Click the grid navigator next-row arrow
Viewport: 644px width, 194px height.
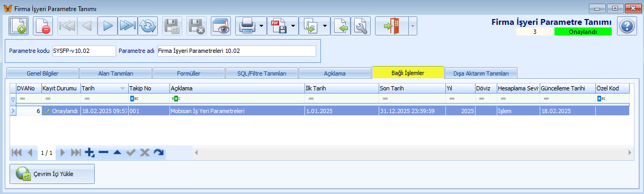pos(63,152)
